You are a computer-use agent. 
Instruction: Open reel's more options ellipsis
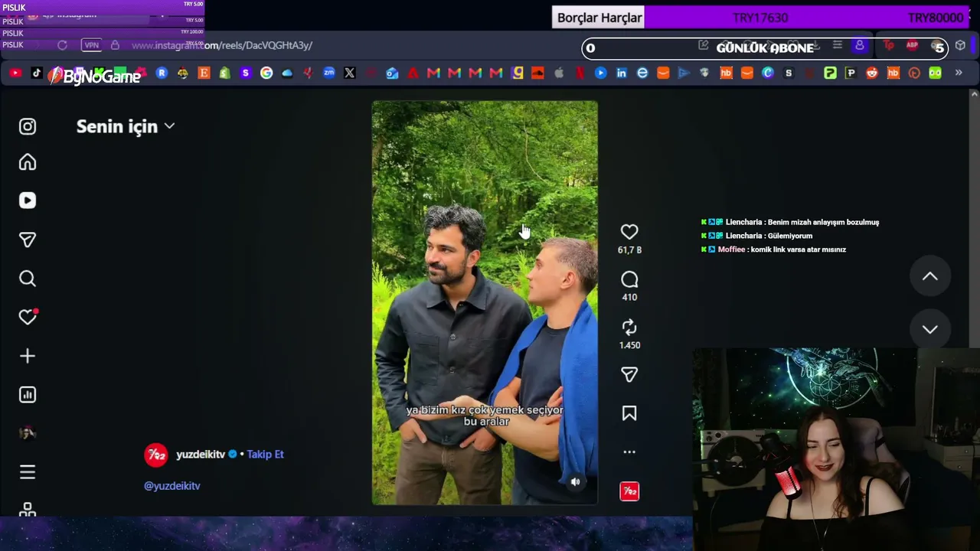pyautogui.click(x=629, y=452)
